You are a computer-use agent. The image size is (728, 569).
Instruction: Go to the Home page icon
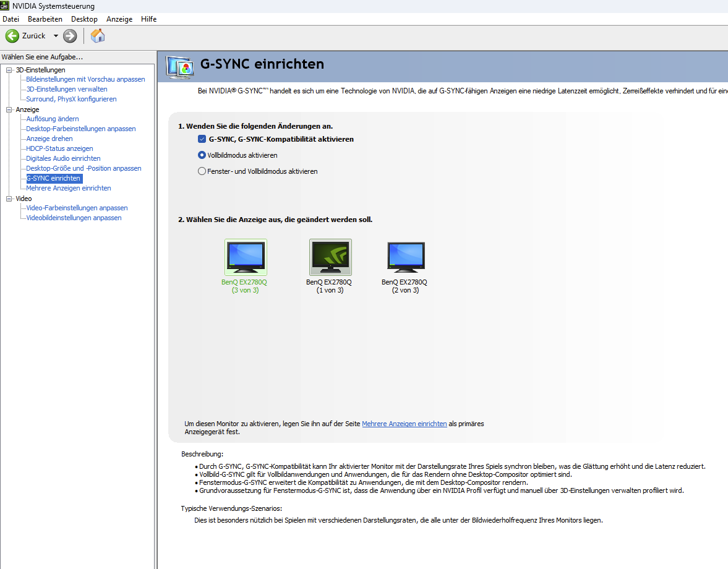click(98, 36)
